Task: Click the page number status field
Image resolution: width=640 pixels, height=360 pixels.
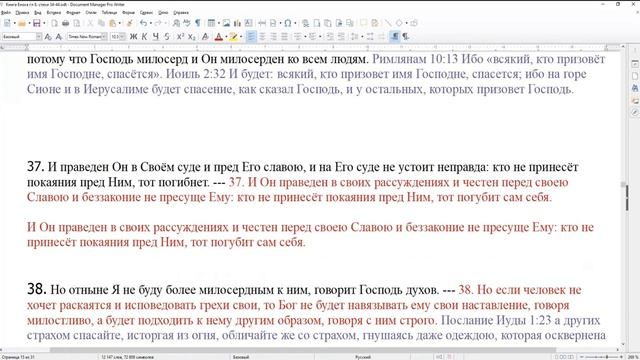Action: tap(18, 357)
